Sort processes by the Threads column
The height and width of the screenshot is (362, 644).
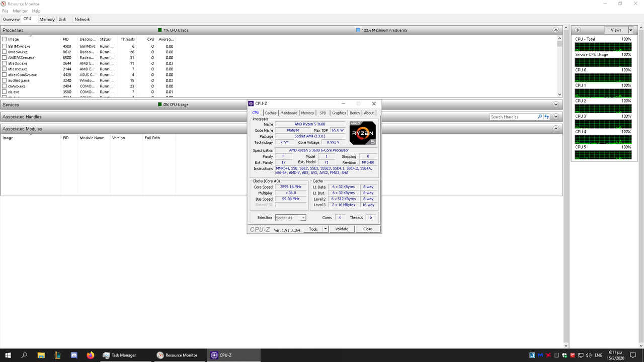pyautogui.click(x=127, y=39)
